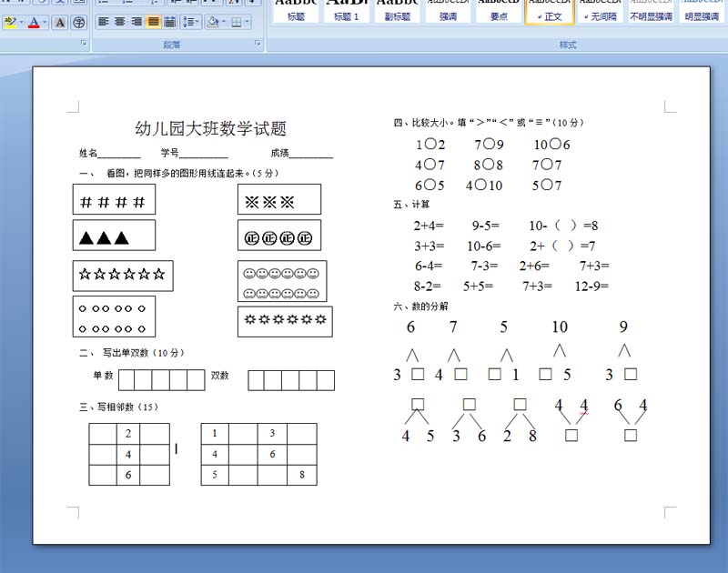Viewport: 728px width, 573px height.
Task: Apply the 标题 style
Action: pyautogui.click(x=296, y=10)
